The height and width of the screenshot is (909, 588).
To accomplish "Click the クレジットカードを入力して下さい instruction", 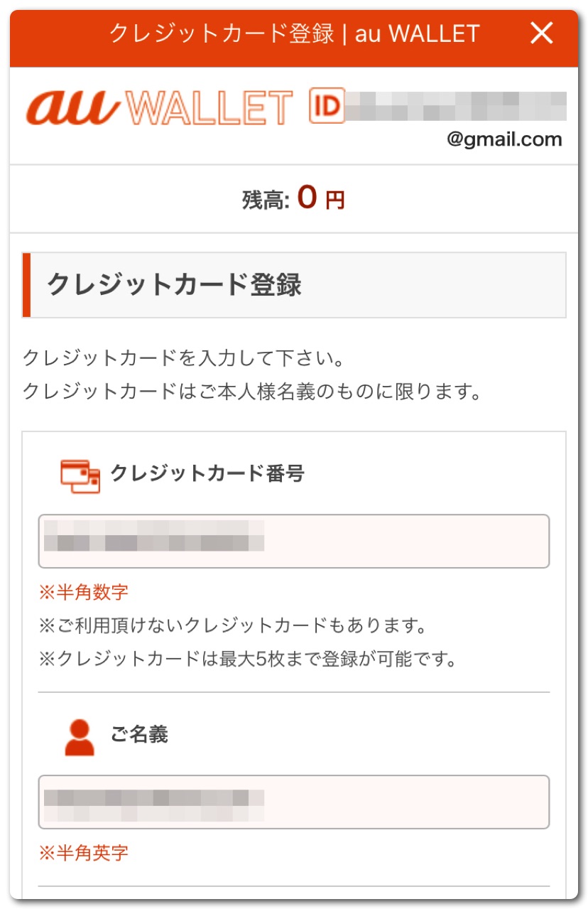I will 183,357.
